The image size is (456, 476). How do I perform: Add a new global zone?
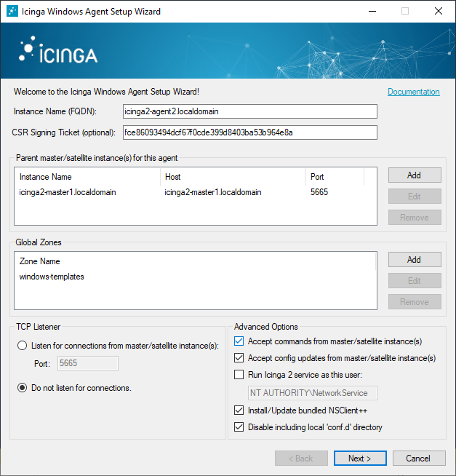[x=415, y=260]
